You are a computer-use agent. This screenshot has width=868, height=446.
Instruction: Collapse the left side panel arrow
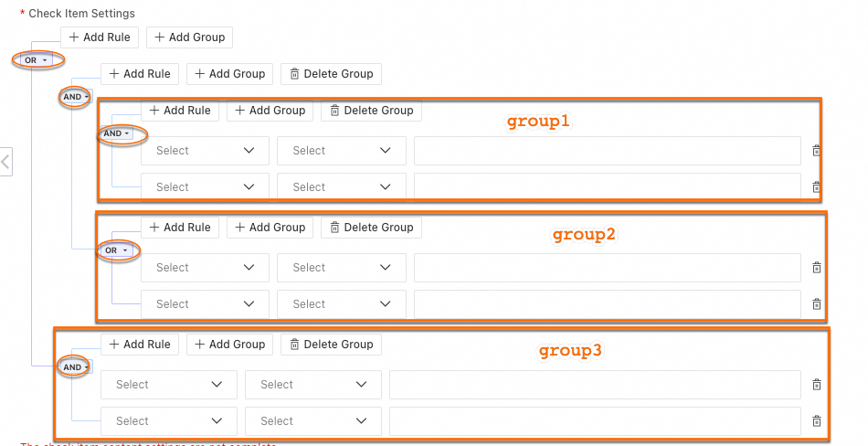click(5, 163)
